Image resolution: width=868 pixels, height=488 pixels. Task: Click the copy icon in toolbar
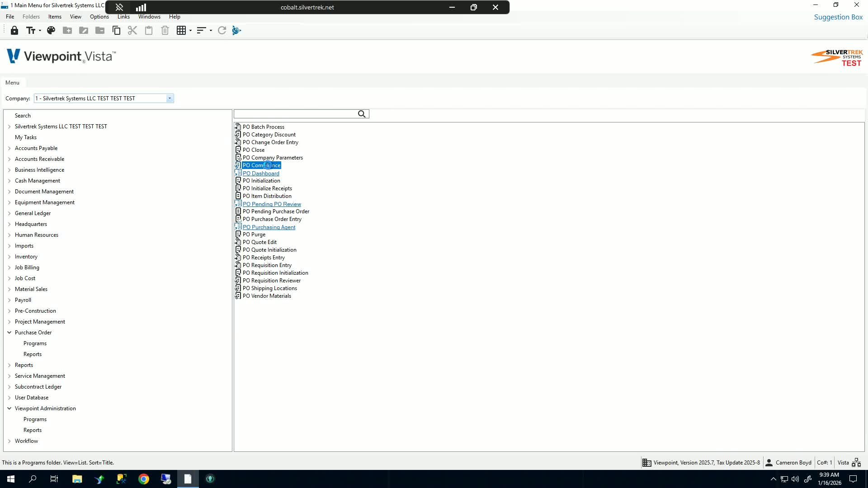coord(116,30)
